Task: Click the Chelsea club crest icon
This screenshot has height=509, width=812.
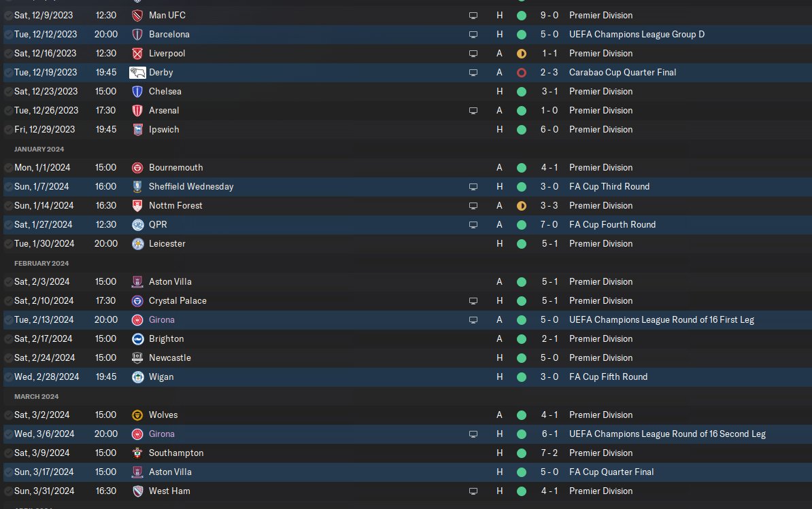Action: tap(137, 91)
